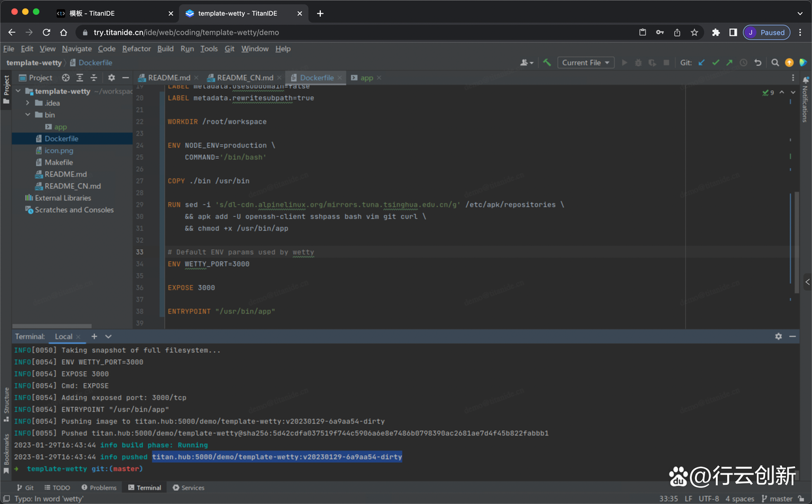Click the master branch status widget
Viewport: 812px width, 504px height.
[777, 499]
